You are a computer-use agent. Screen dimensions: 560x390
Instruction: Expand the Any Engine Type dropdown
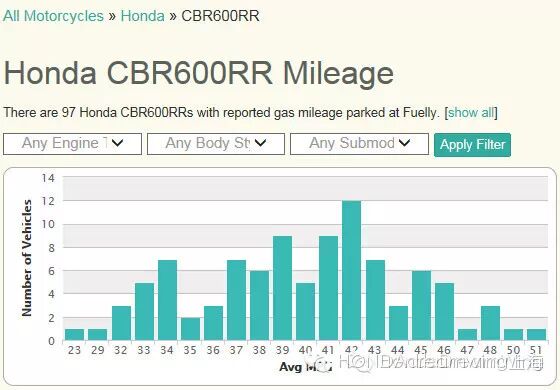(72, 144)
